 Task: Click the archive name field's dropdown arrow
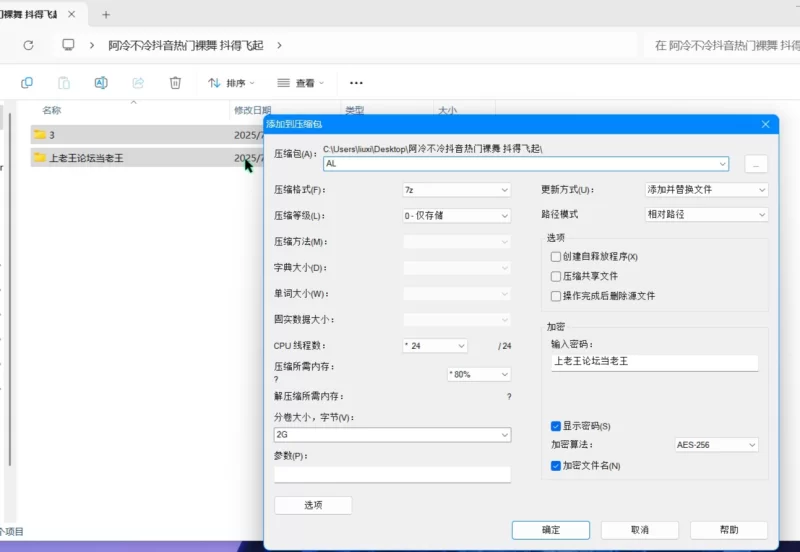[722, 164]
